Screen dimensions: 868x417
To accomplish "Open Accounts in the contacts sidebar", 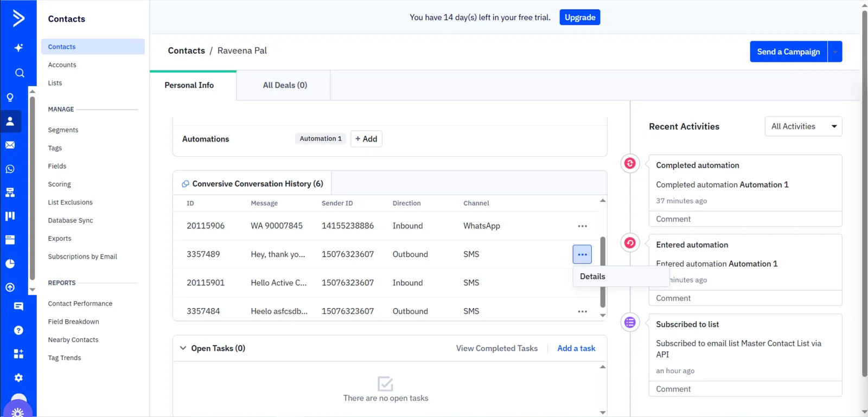I will point(62,65).
